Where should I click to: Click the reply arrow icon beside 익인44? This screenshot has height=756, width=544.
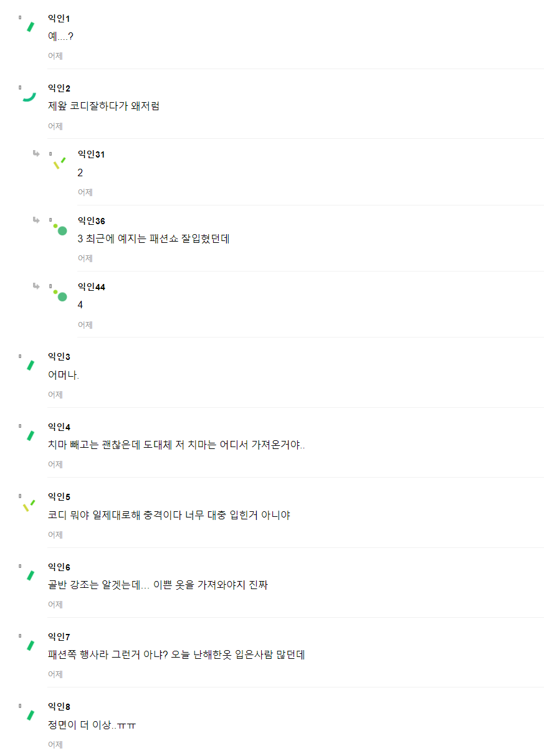click(x=37, y=286)
